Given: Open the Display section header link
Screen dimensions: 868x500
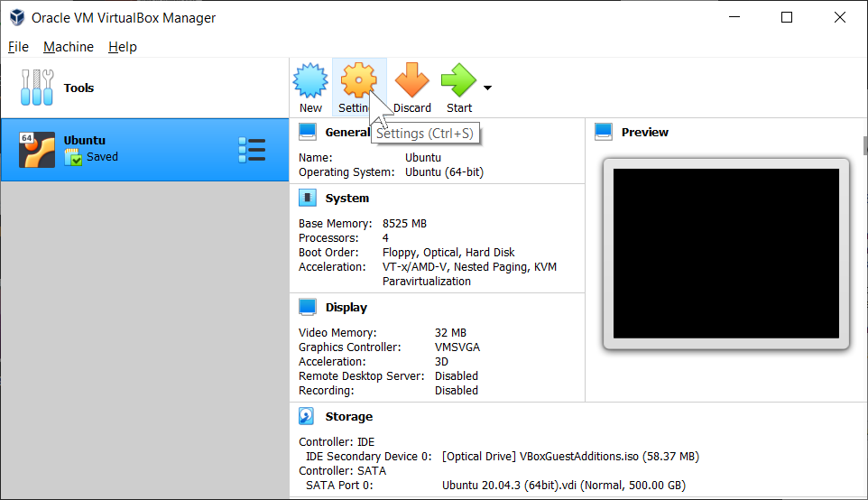Looking at the screenshot, I should pyautogui.click(x=346, y=307).
